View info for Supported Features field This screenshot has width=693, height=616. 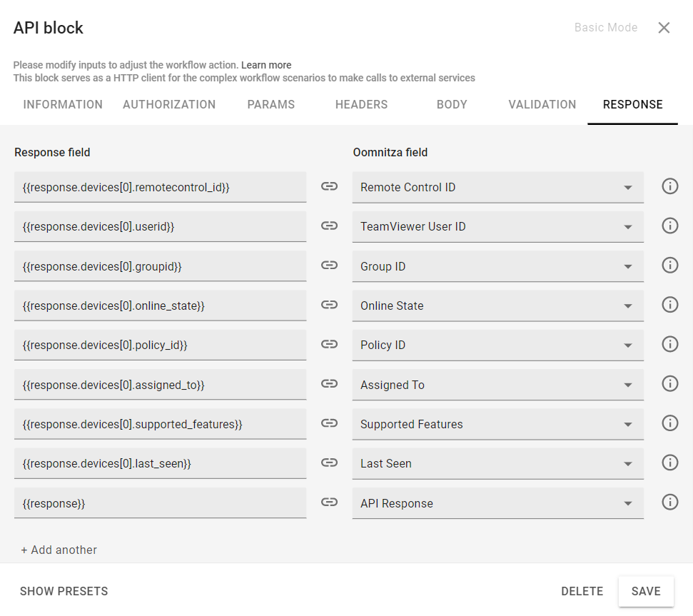click(x=669, y=423)
